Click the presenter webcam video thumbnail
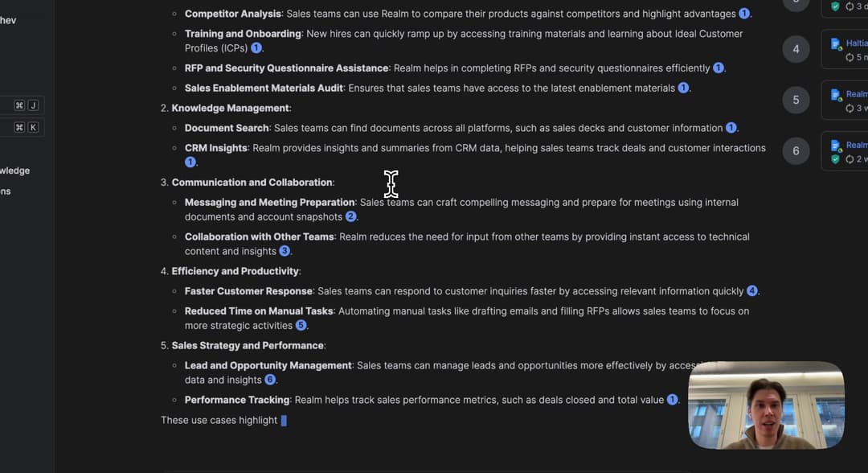The width and height of the screenshot is (868, 473). (x=766, y=405)
